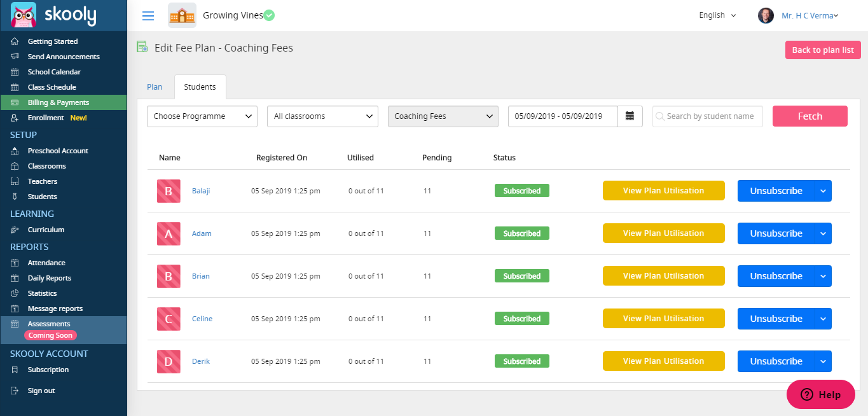Unsubscribe Derik from the plan

(776, 361)
